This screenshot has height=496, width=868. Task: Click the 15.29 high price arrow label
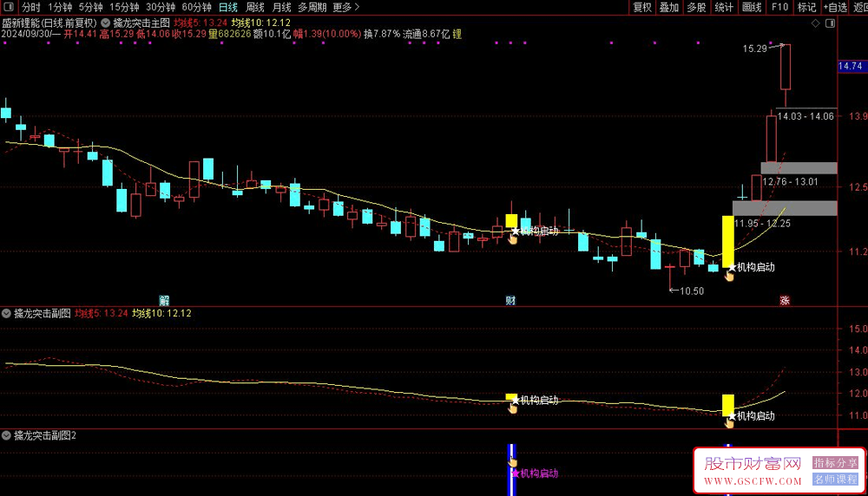[763, 48]
